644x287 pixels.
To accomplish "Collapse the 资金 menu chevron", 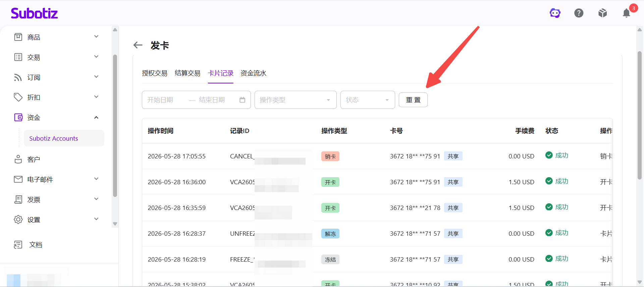I will (96, 117).
